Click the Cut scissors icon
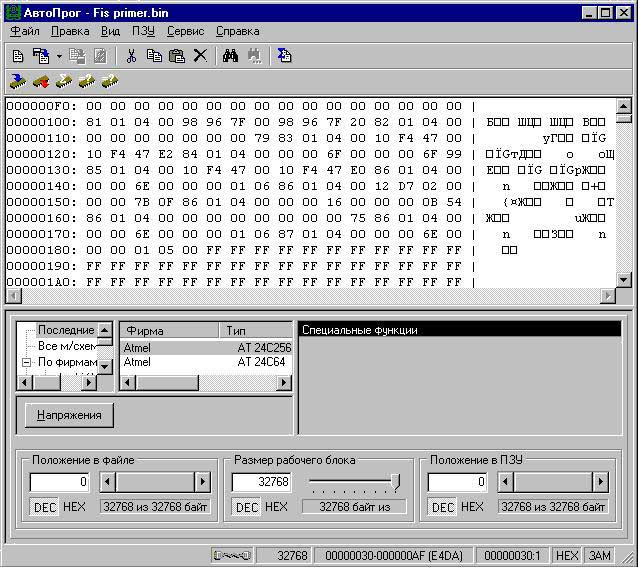Image resolution: width=638 pixels, height=567 pixels. [x=131, y=56]
